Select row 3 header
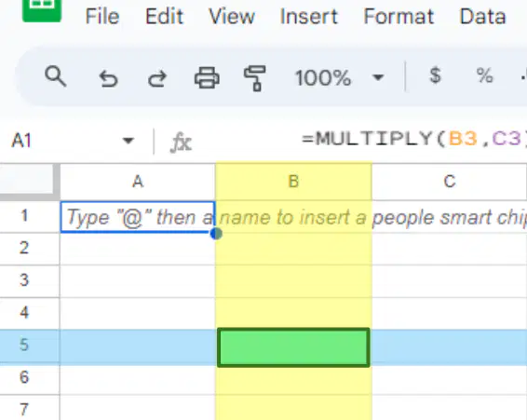Screen dimensions: 527x420 30,281
